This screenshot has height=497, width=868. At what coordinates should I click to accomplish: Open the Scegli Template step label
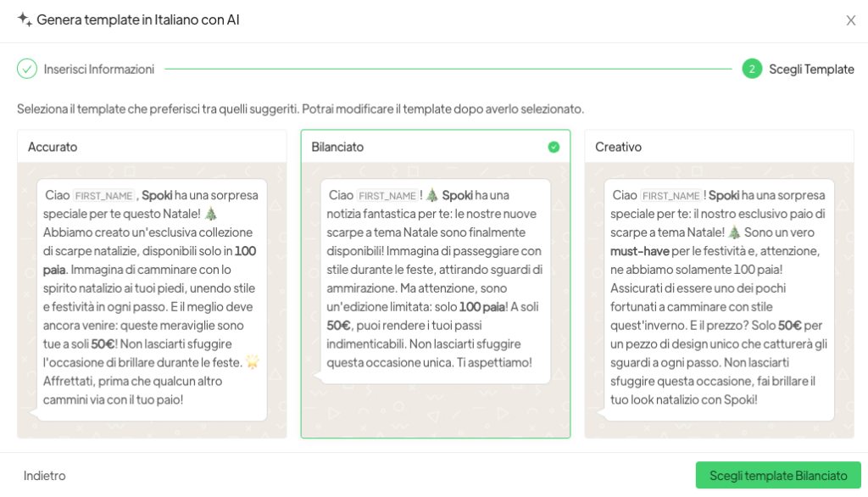pyautogui.click(x=811, y=69)
